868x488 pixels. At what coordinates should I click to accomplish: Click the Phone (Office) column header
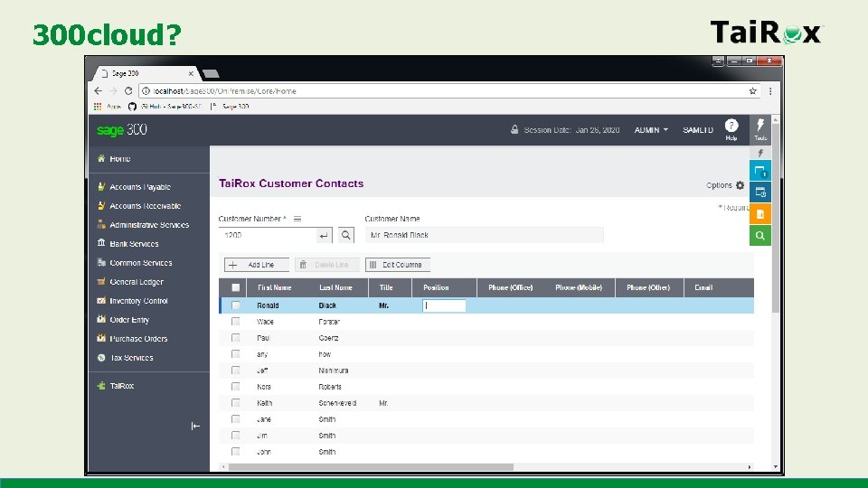pyautogui.click(x=510, y=287)
